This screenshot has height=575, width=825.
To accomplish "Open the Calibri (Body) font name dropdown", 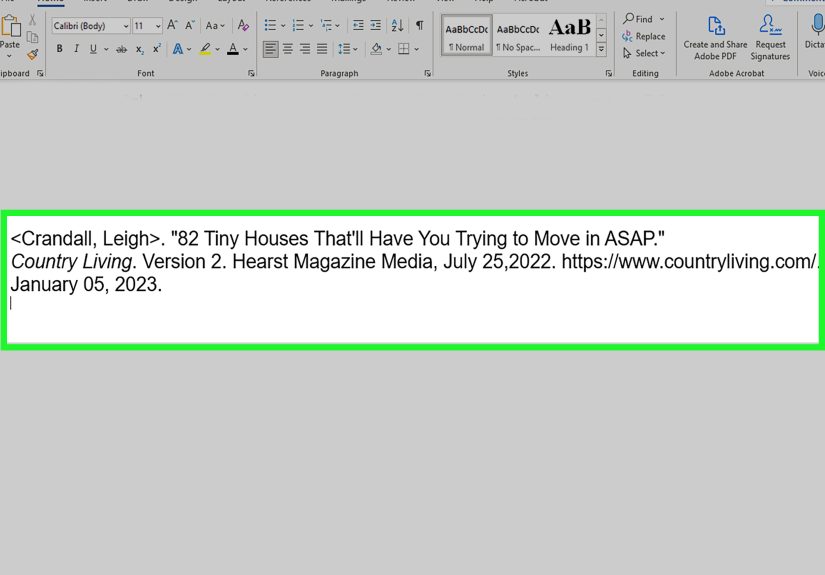I will tap(126, 26).
